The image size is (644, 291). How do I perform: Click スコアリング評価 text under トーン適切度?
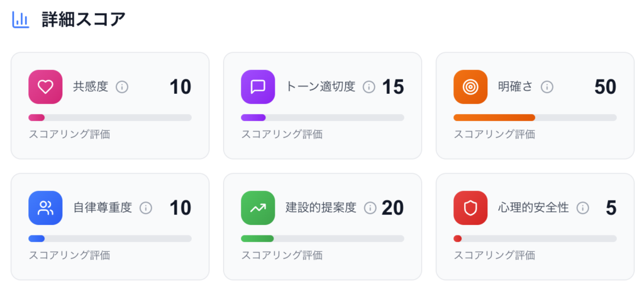282,135
